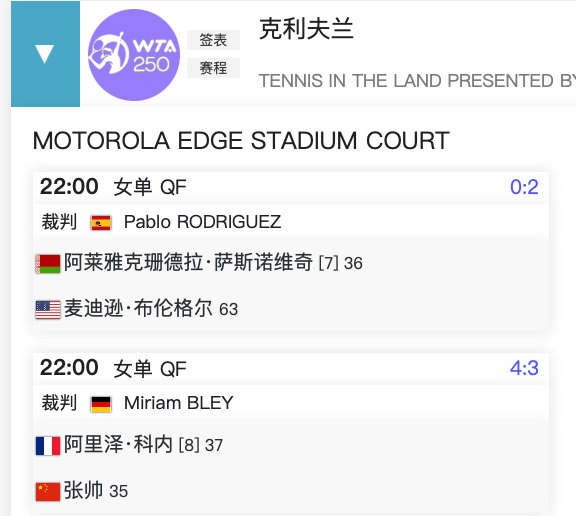Click the Germany flag beside Miriam Bley
This screenshot has width=576, height=516.
(x=101, y=404)
